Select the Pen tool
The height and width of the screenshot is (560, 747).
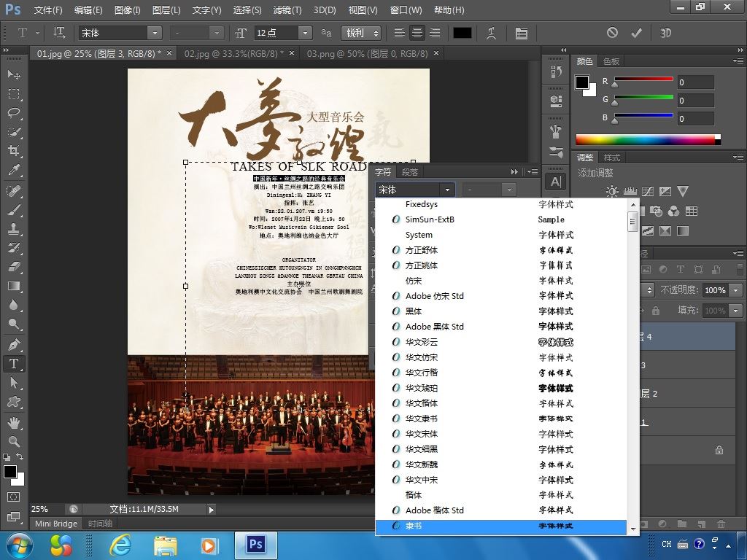14,344
